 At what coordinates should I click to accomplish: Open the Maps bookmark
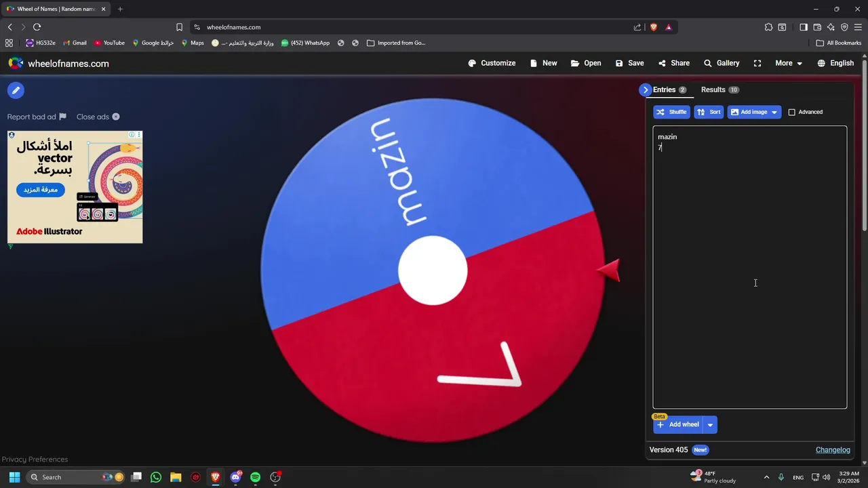click(x=193, y=43)
